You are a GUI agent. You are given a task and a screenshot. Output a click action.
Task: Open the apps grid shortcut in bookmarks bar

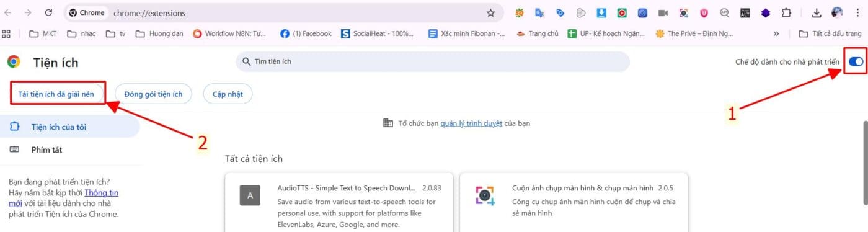[x=7, y=33]
